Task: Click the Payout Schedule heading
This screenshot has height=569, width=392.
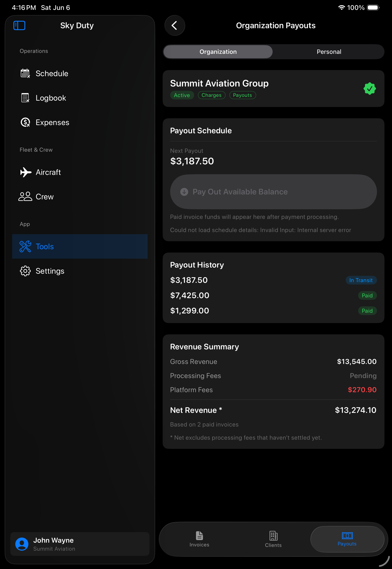Action: tap(201, 131)
